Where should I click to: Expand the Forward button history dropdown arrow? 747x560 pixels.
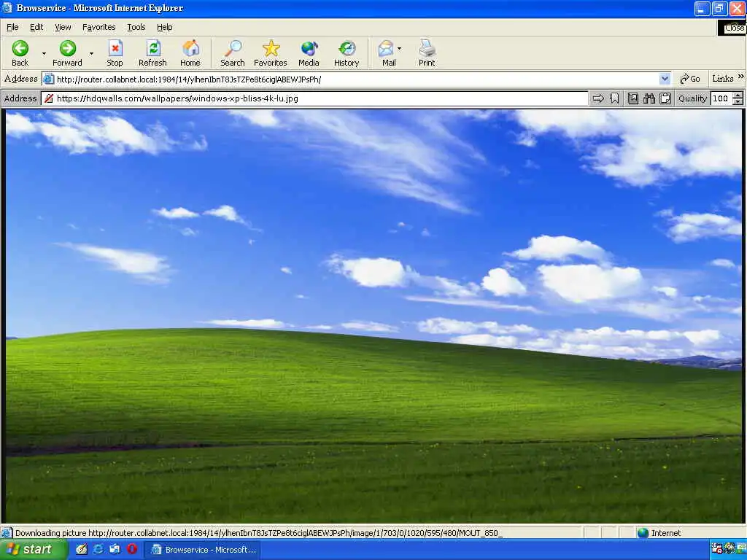[91, 53]
